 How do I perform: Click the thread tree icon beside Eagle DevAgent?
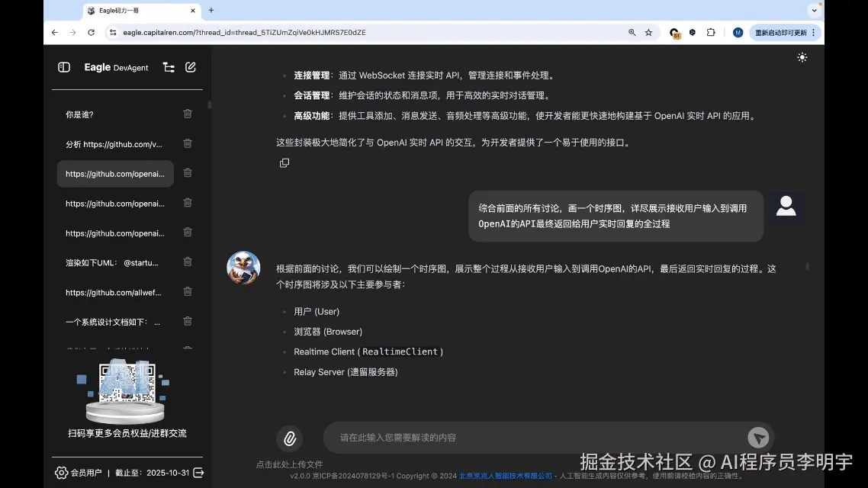169,67
